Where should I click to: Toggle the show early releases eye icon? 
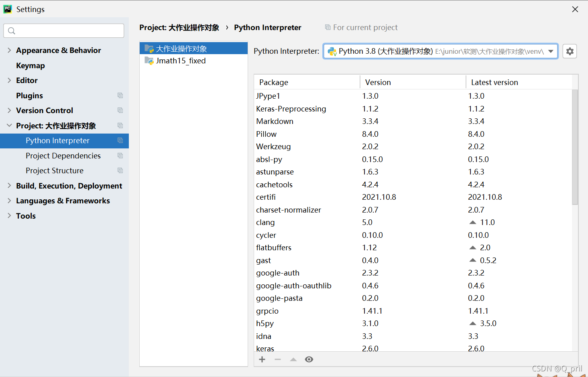tap(309, 359)
